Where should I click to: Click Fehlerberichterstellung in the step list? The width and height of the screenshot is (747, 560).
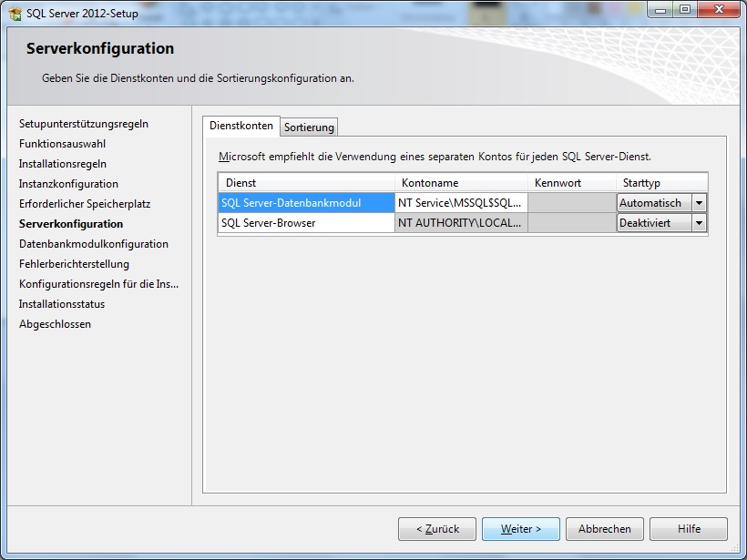point(74,264)
